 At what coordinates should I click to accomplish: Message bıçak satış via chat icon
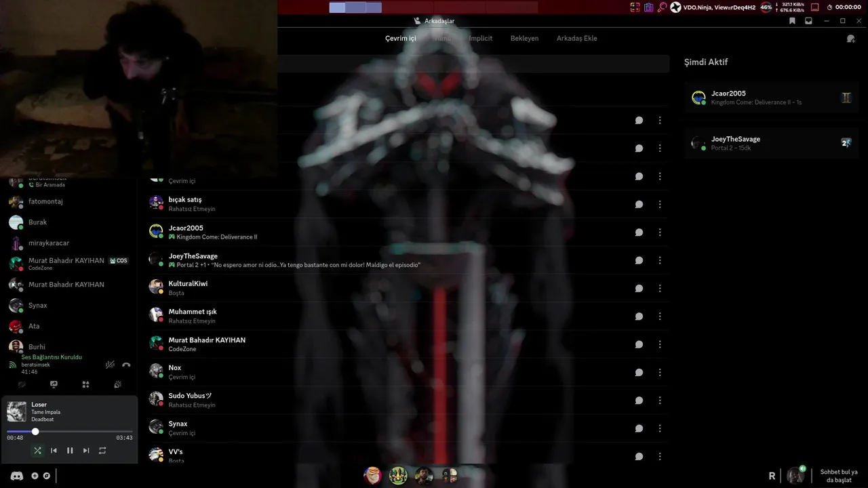639,204
